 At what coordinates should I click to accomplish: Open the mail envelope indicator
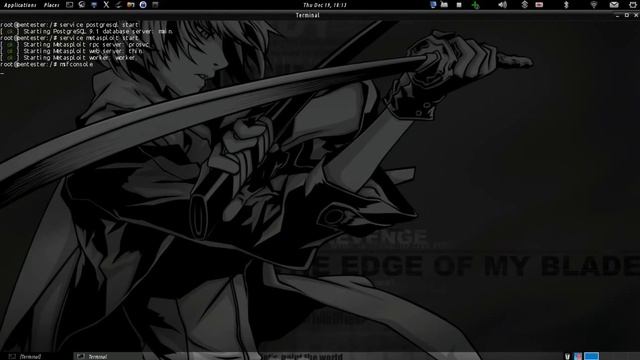click(x=614, y=5)
